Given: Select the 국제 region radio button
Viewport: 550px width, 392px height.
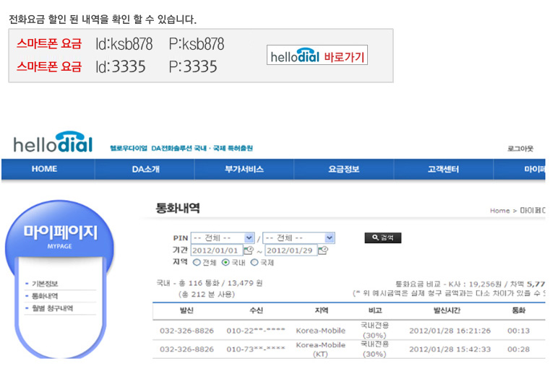Looking at the screenshot, I should (x=254, y=262).
